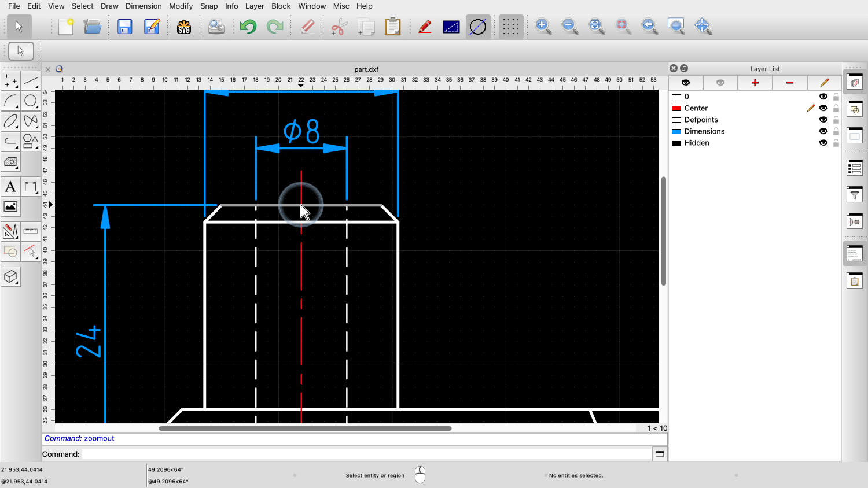The image size is (868, 488).
Task: Click the horizontal scrollbar below the canvas
Action: point(307,428)
